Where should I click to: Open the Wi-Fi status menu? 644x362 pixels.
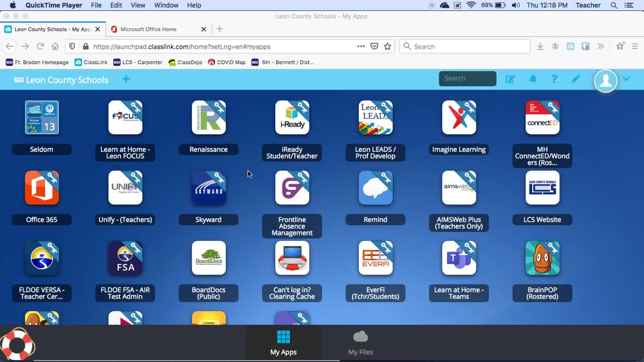pos(471,5)
